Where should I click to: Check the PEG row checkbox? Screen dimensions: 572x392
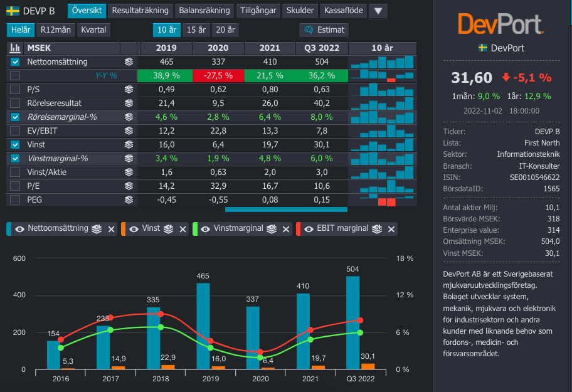[x=16, y=199]
